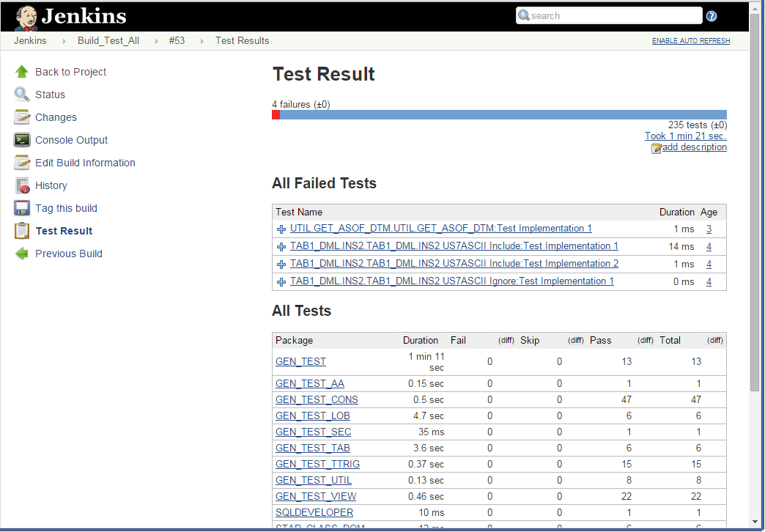Click the help question mark icon

pyautogui.click(x=711, y=15)
